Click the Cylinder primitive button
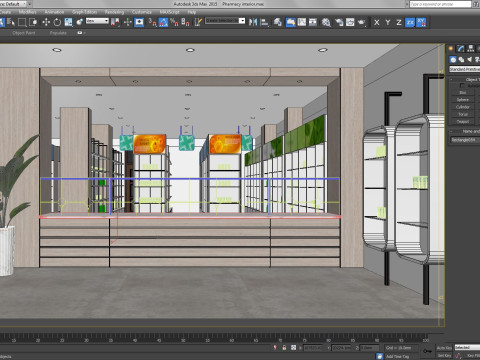Image resolution: width=480 pixels, height=360 pixels. [463, 107]
